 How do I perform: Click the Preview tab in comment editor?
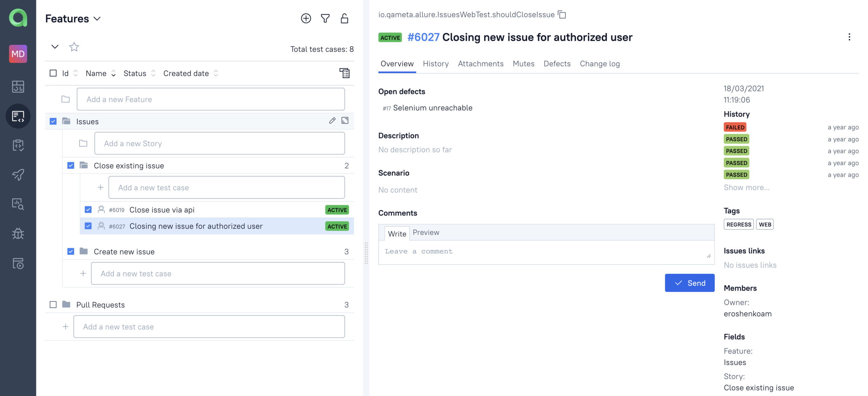(x=426, y=232)
